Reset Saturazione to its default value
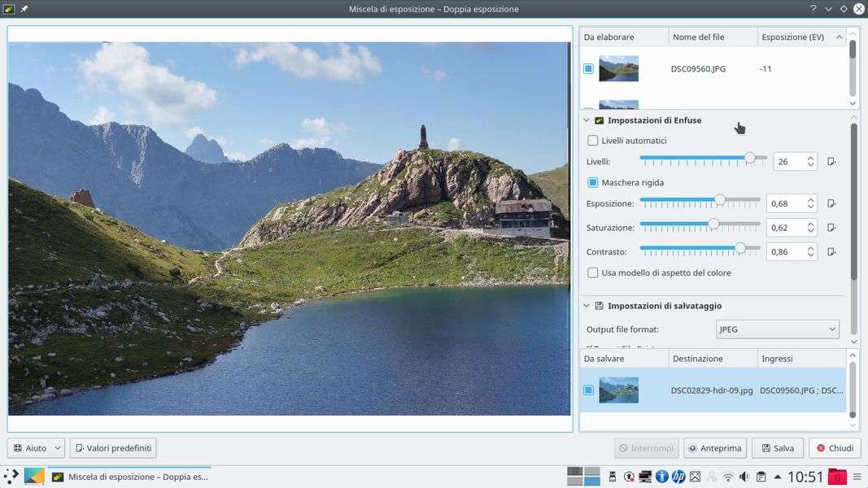This screenshot has height=488, width=868. pyautogui.click(x=831, y=228)
